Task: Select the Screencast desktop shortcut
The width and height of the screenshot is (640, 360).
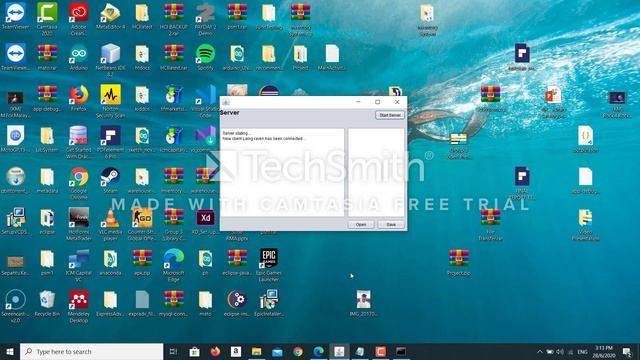Action: tap(15, 306)
